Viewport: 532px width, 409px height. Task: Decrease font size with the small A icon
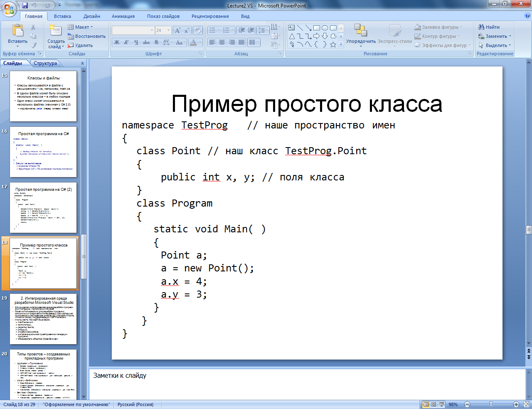point(186,30)
